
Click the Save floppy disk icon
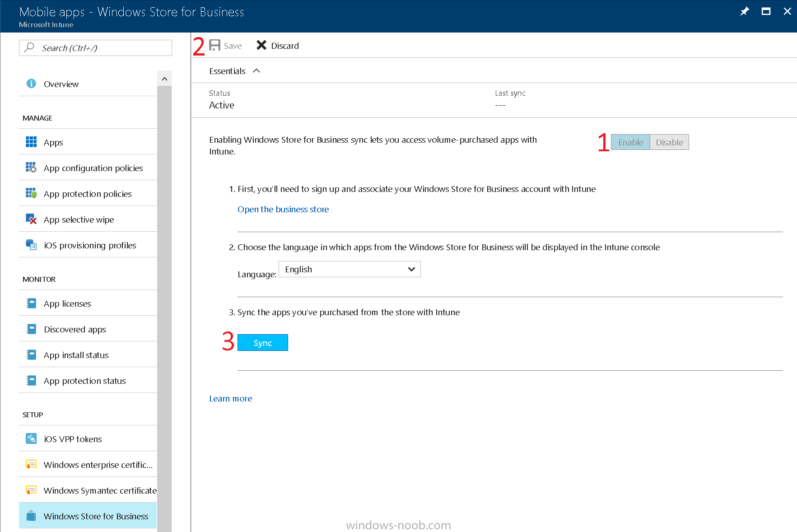pos(214,45)
